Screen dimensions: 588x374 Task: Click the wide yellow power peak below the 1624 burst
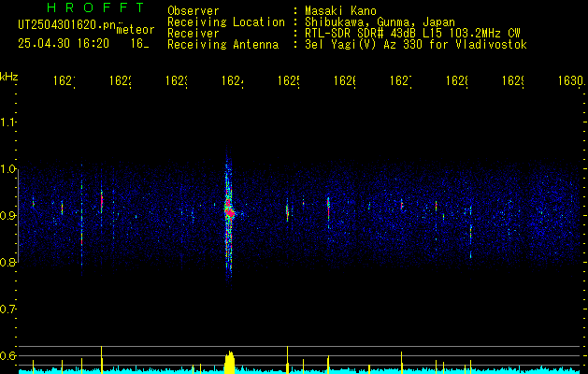(229, 363)
